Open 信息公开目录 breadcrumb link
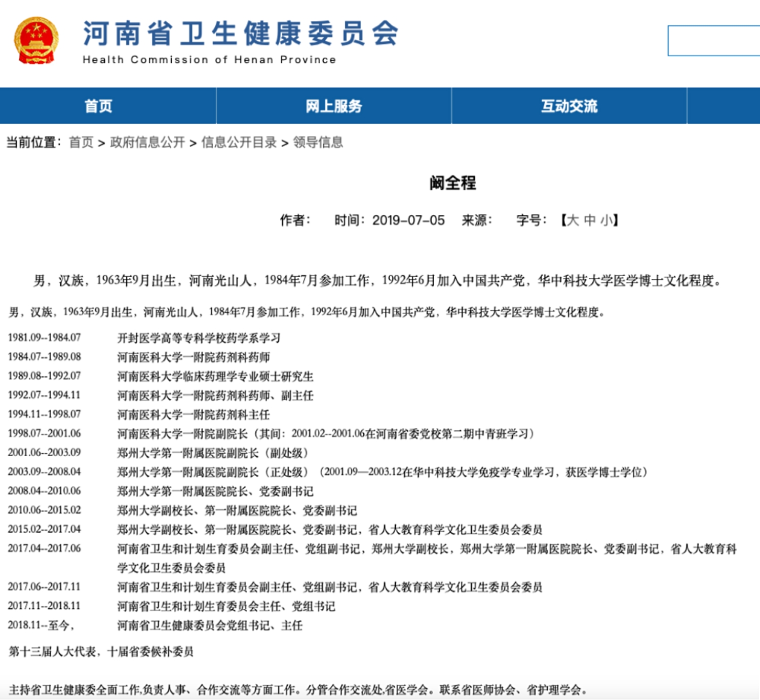This screenshot has width=760, height=700. click(239, 142)
